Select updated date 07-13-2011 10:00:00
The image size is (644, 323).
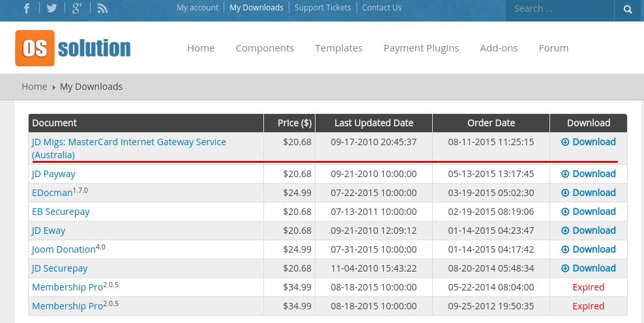point(373,212)
